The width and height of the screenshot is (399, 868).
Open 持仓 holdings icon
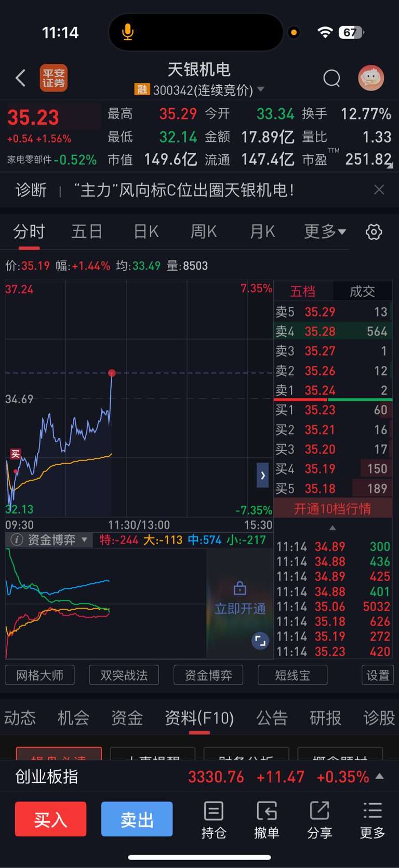coord(214,820)
